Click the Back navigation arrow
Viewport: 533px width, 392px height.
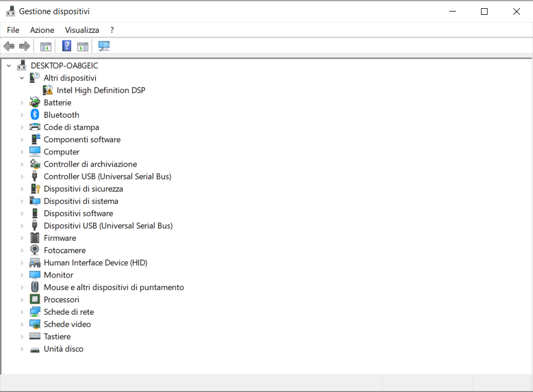9,46
